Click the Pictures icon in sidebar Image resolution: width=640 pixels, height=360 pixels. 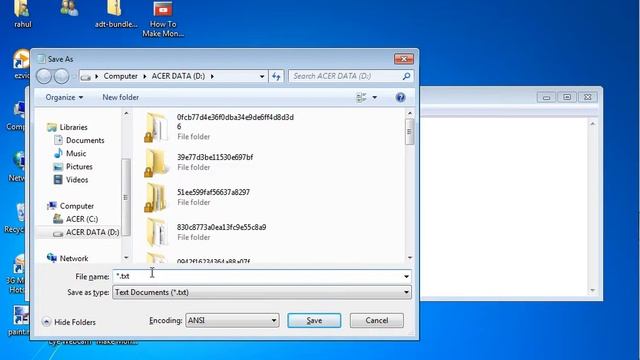[x=58, y=167]
